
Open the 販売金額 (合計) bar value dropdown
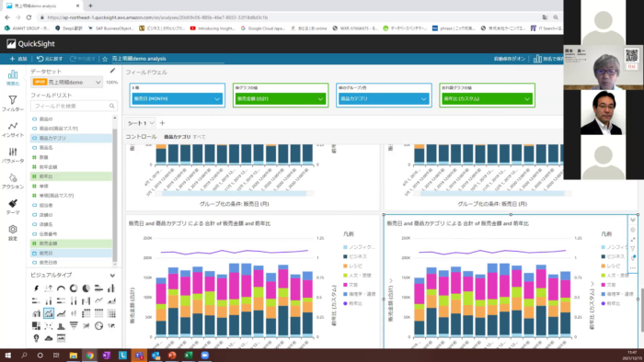click(281, 99)
